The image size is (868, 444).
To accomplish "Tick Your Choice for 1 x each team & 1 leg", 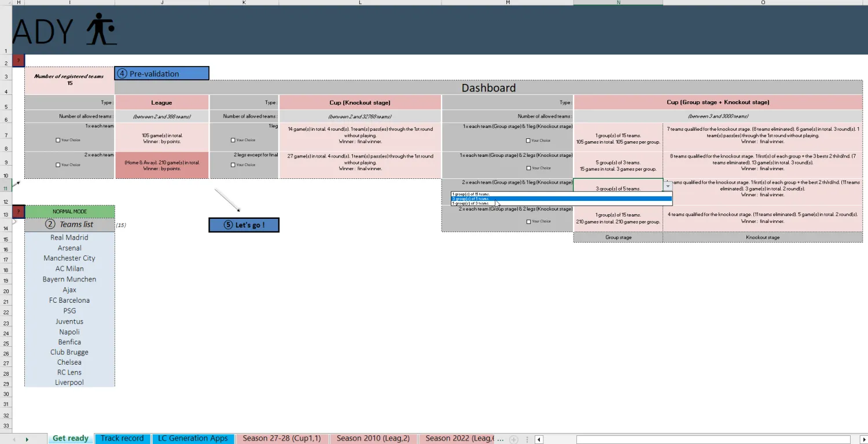I will coord(528,140).
